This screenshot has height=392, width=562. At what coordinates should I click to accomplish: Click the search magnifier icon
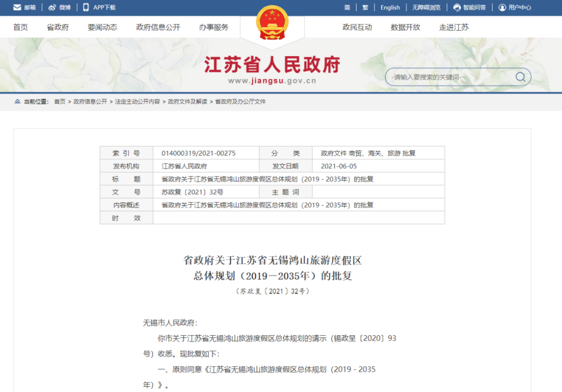coord(520,77)
